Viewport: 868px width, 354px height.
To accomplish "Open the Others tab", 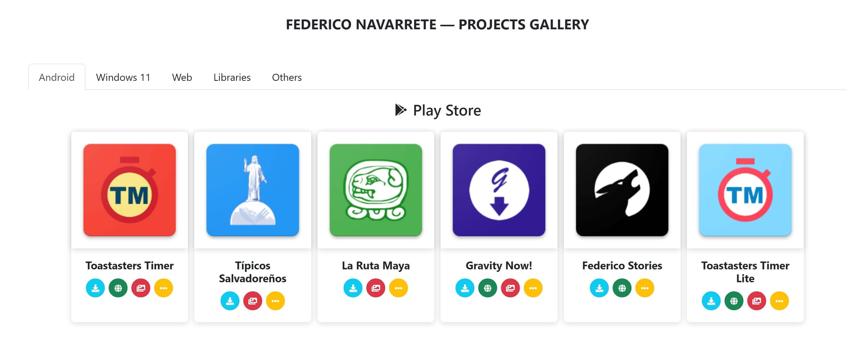I will point(287,77).
